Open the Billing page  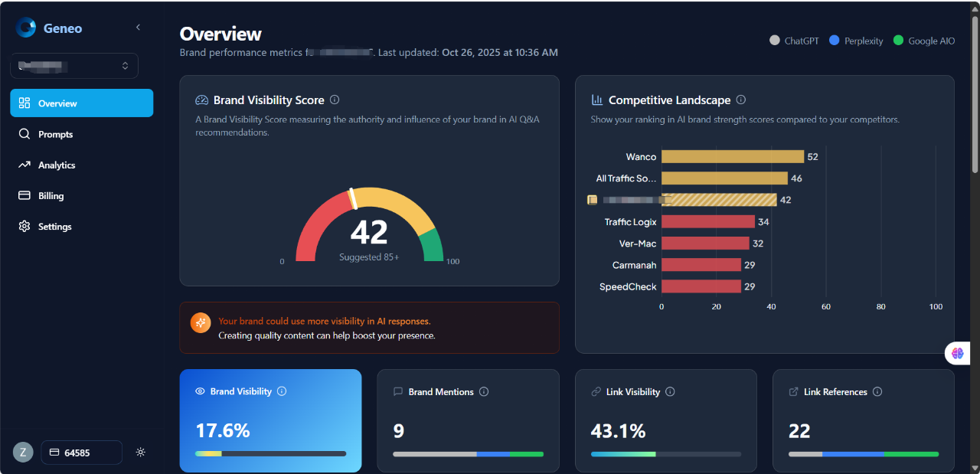51,195
